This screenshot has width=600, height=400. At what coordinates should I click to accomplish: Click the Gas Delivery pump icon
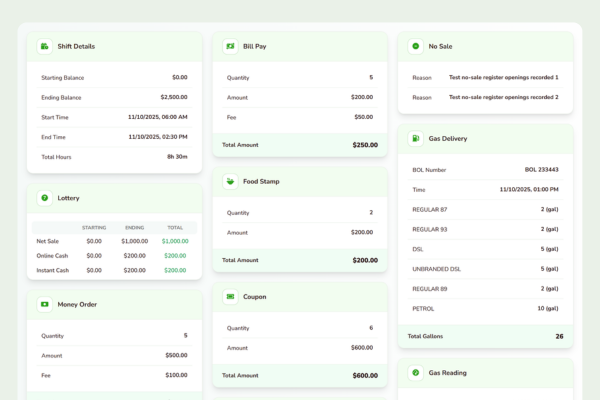tap(415, 138)
